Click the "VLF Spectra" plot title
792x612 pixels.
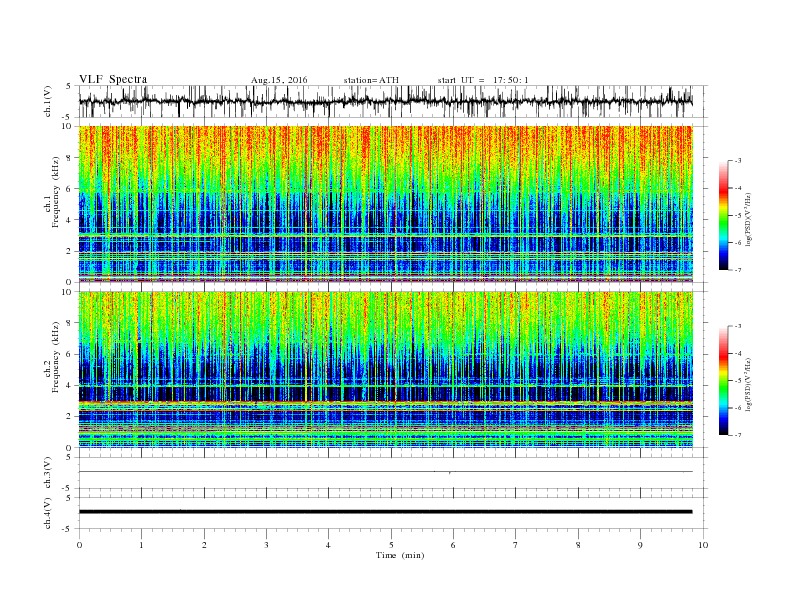[113, 79]
